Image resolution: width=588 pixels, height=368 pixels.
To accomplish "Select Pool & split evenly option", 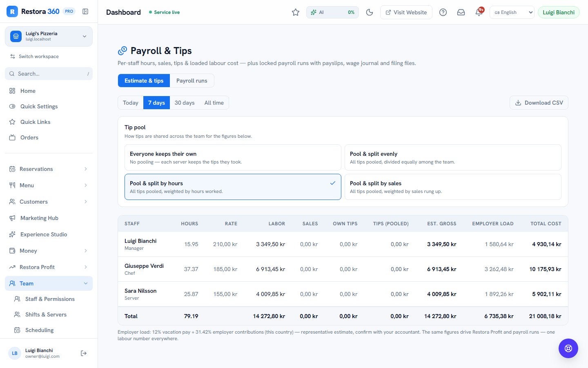I will [453, 157].
